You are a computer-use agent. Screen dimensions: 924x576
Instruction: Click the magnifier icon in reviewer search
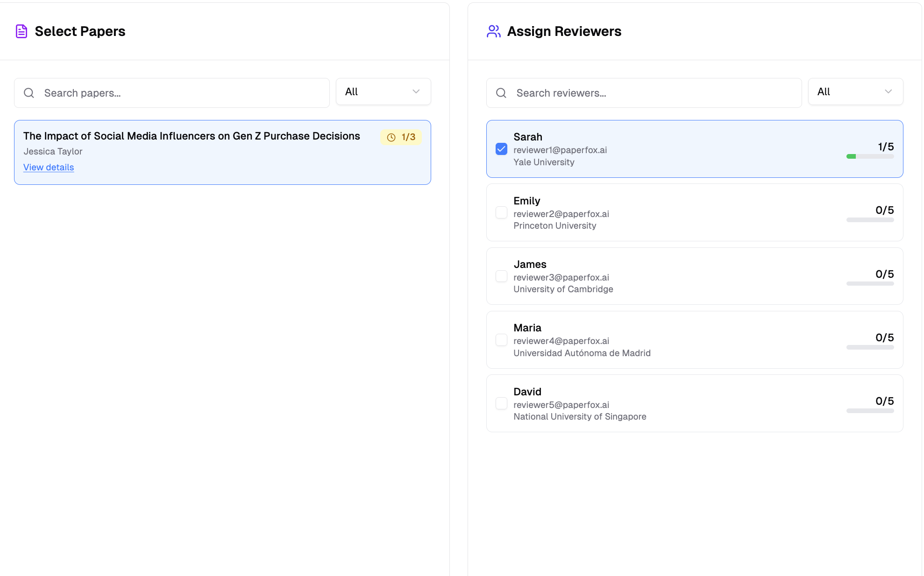pyautogui.click(x=501, y=93)
